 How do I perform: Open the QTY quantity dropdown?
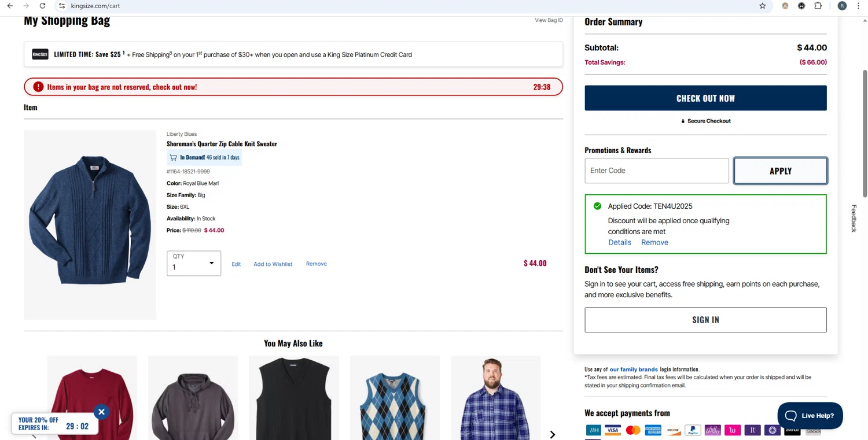click(x=194, y=264)
